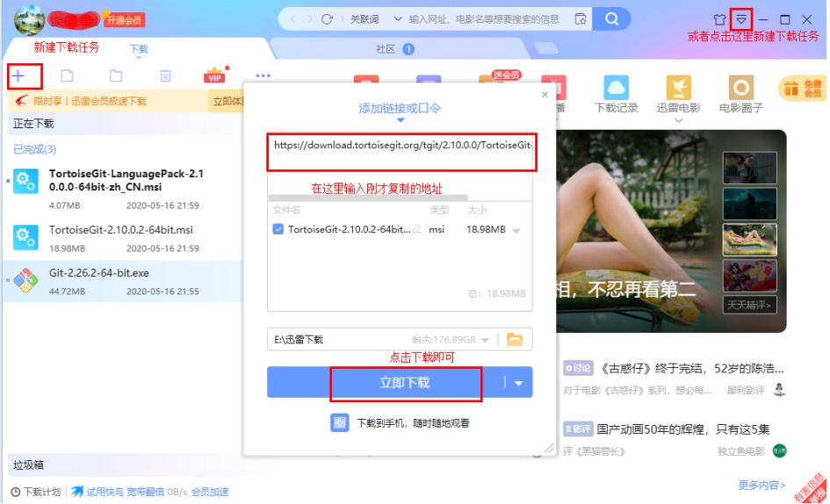The image size is (830, 504).
Task: Open the skin shirt icon
Action: coord(719,19)
